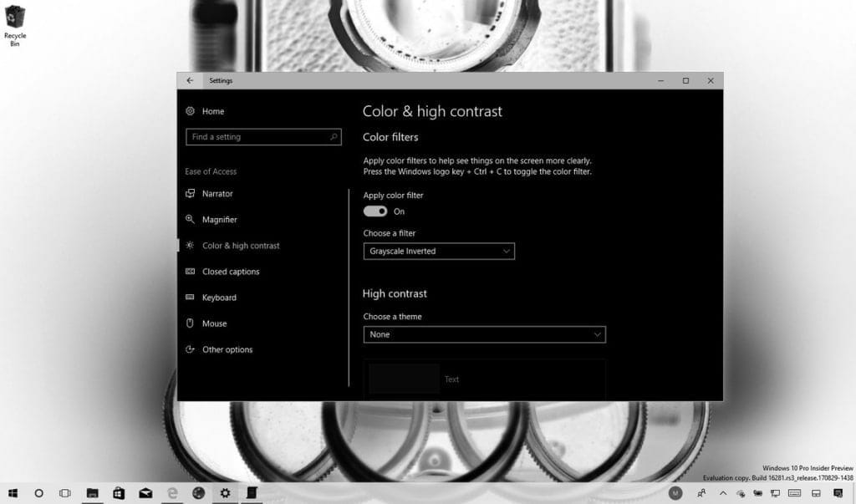The width and height of the screenshot is (856, 504).
Task: Open Task View from the taskbar
Action: click(65, 493)
